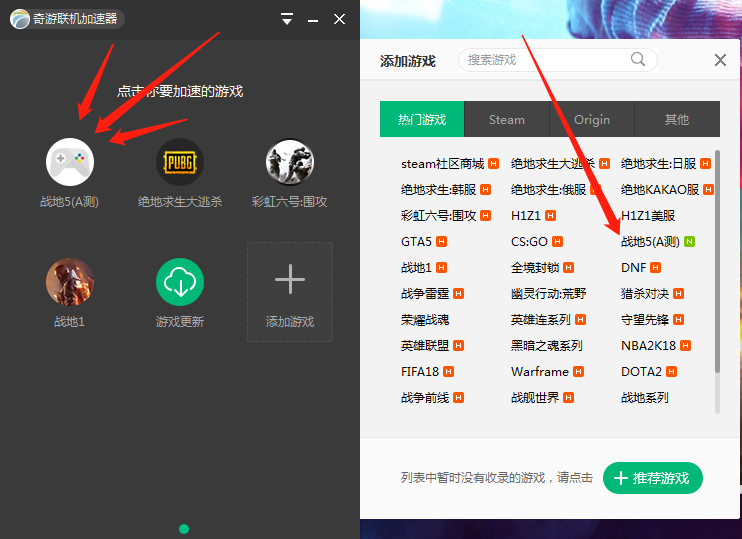
Task: Click the search magnifier icon
Action: [638, 59]
